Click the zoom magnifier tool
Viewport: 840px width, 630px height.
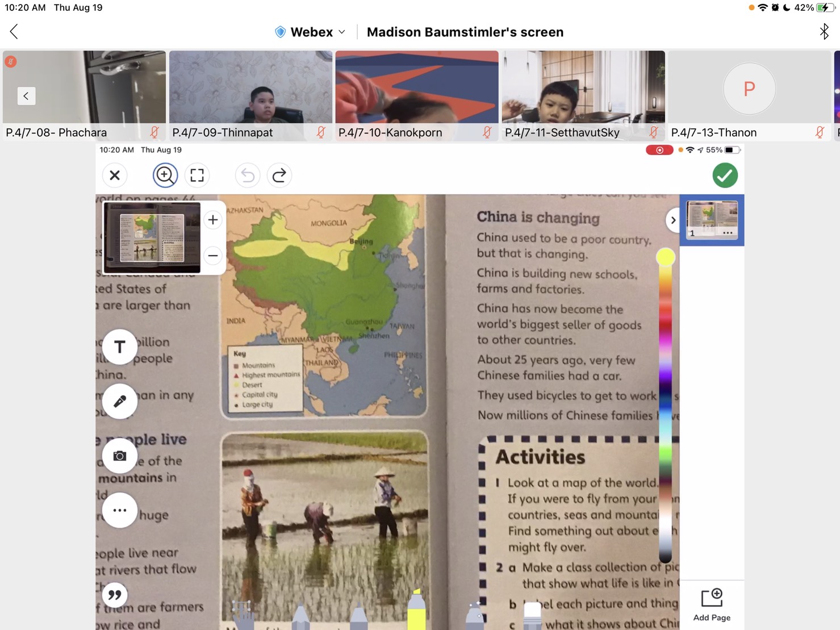click(x=165, y=175)
